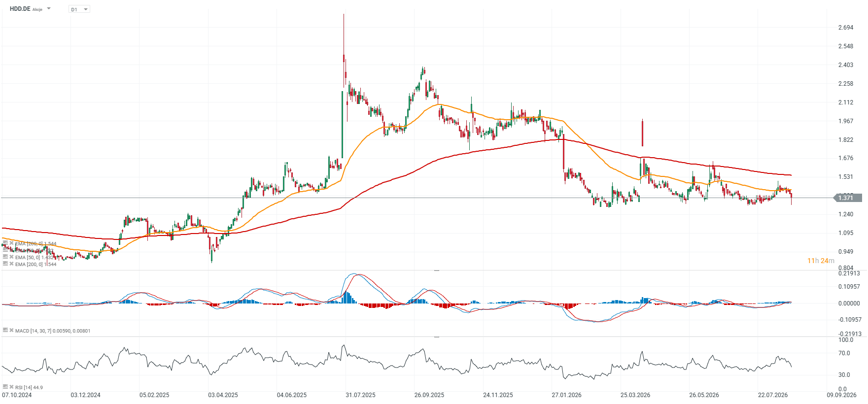This screenshot has width=868, height=404.
Task: Remove the RSI [14] indicator
Action: coord(11,387)
